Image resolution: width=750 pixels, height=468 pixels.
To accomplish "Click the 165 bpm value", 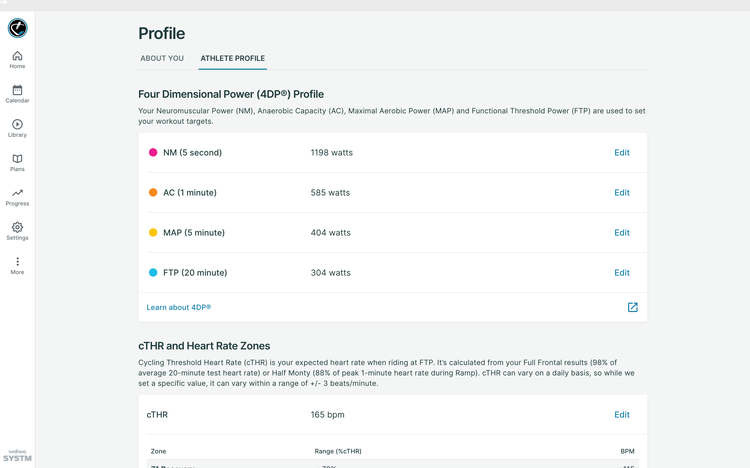I will [327, 415].
